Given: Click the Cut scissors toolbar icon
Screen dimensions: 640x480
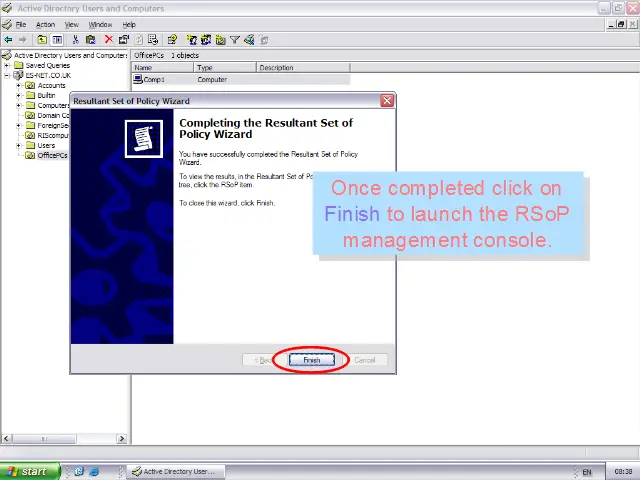Looking at the screenshot, I should click(76, 40).
